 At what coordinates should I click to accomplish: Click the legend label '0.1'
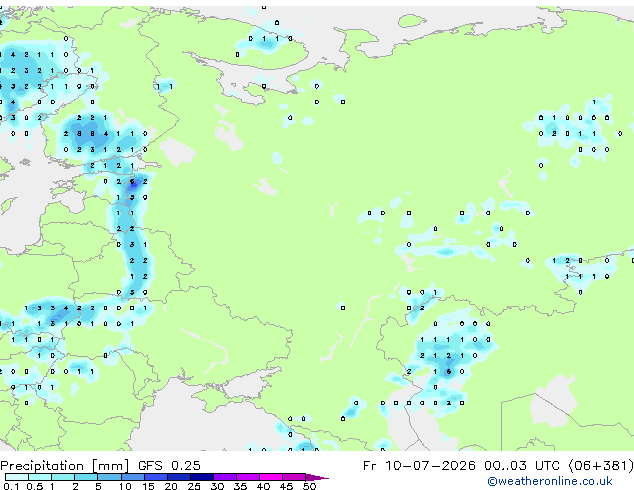11,486
